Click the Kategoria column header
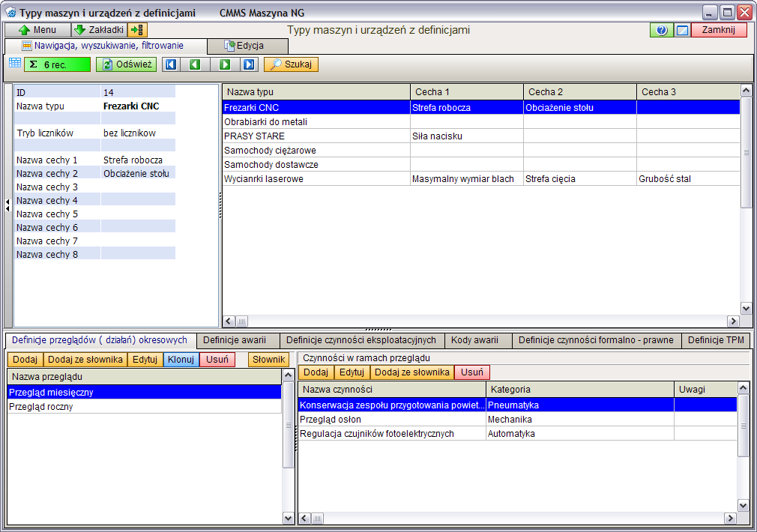Image resolution: width=757 pixels, height=532 pixels. 580,389
